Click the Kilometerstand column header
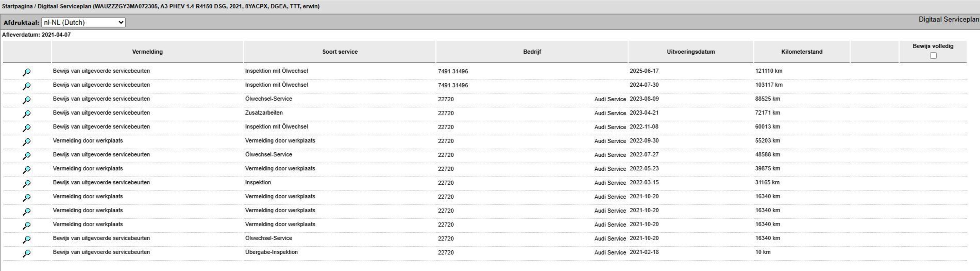Image resolution: width=980 pixels, height=271 pixels. click(x=802, y=52)
